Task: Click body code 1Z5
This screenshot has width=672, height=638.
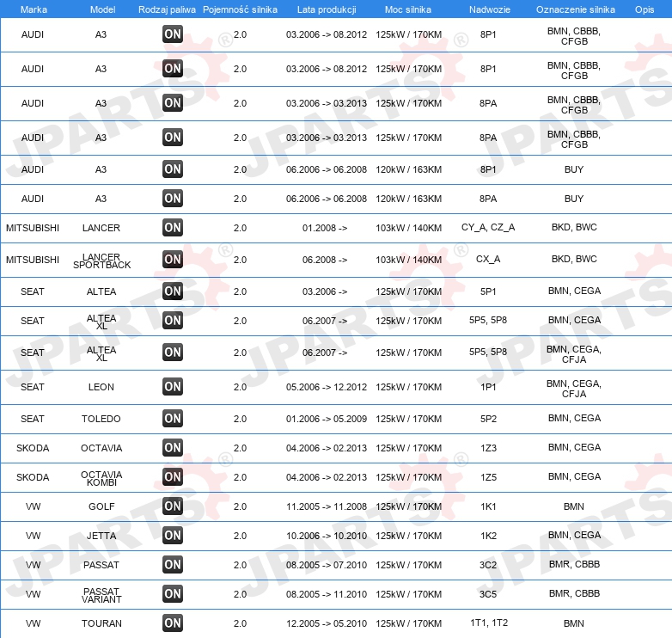Action: (488, 477)
